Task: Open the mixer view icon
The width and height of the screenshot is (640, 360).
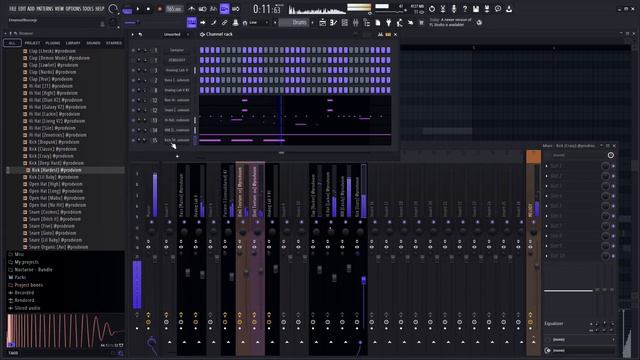Action: click(356, 23)
